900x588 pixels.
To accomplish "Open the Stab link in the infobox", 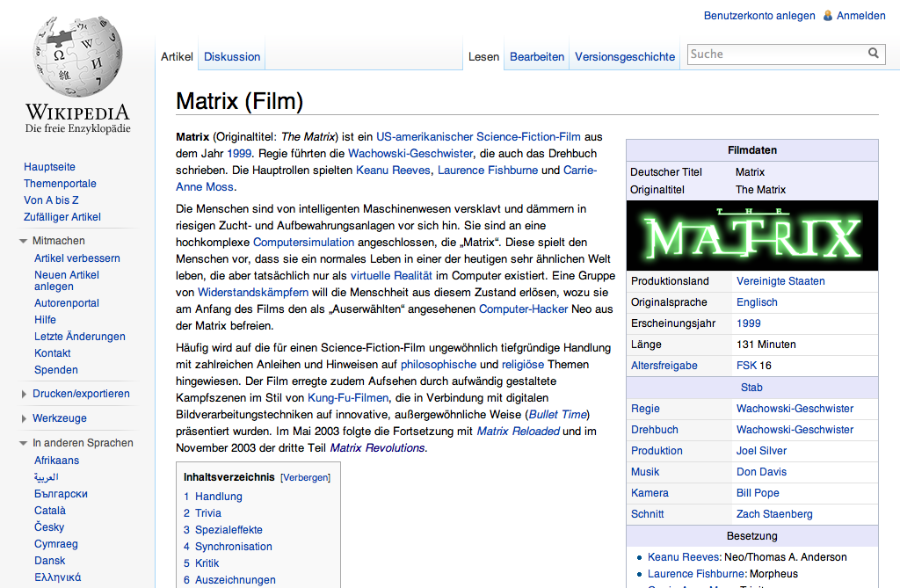I will [751, 388].
